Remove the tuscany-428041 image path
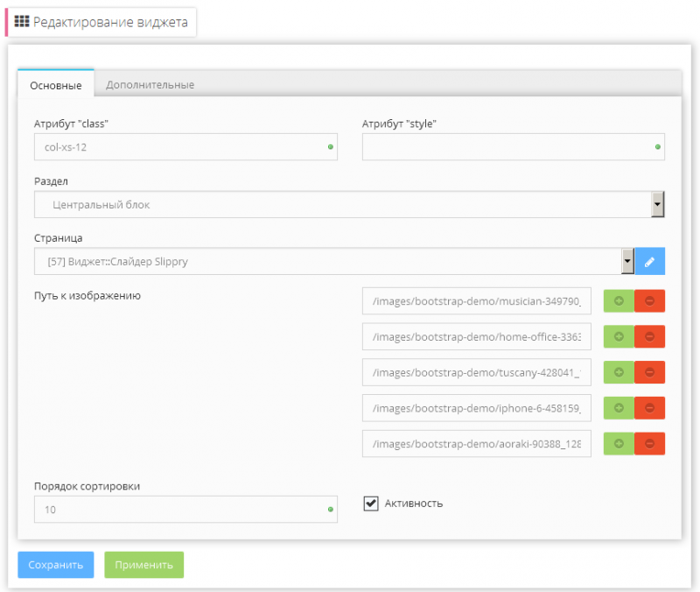The width and height of the screenshot is (700, 592). [649, 372]
